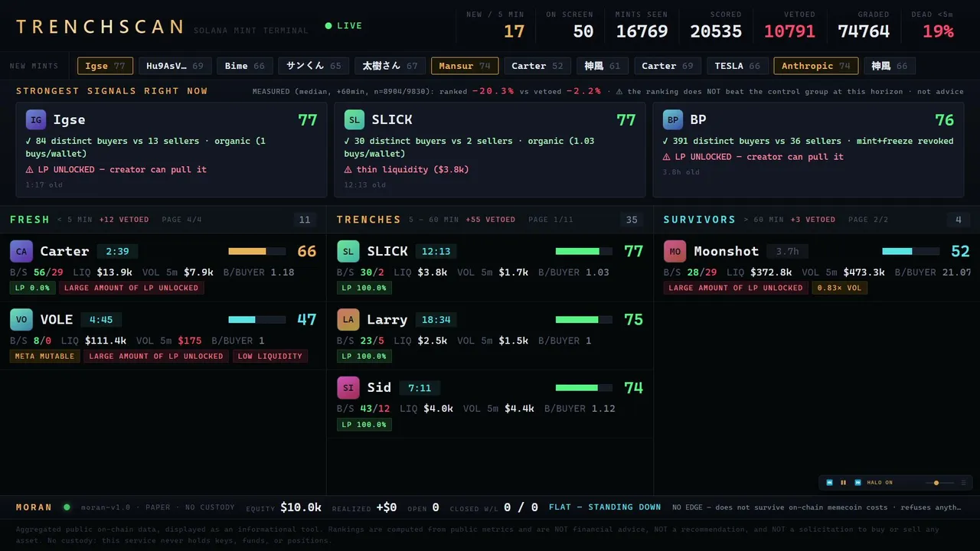The height and width of the screenshot is (551, 980).
Task: Select the Mansur 74 mint chip
Action: pyautogui.click(x=465, y=66)
